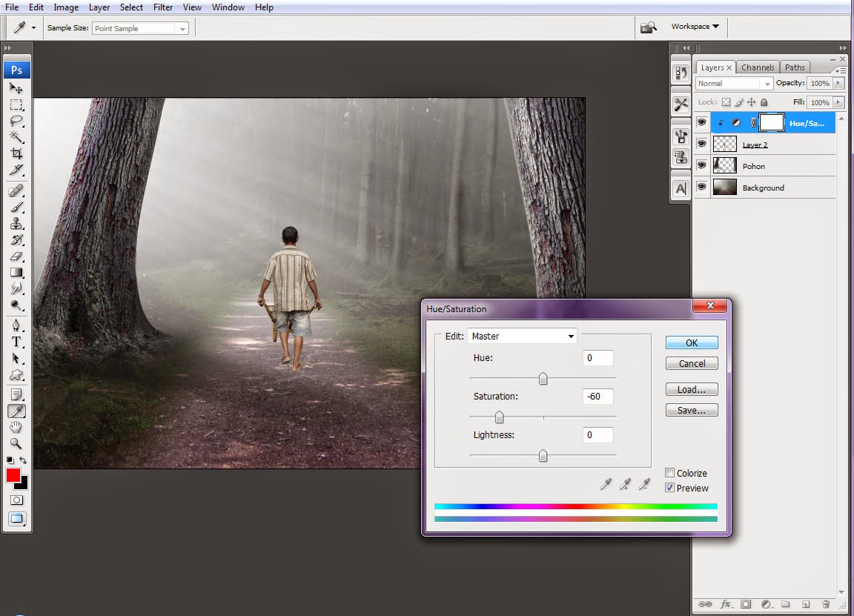Open the Character panel icon
The height and width of the screenshot is (616, 854).
click(681, 188)
